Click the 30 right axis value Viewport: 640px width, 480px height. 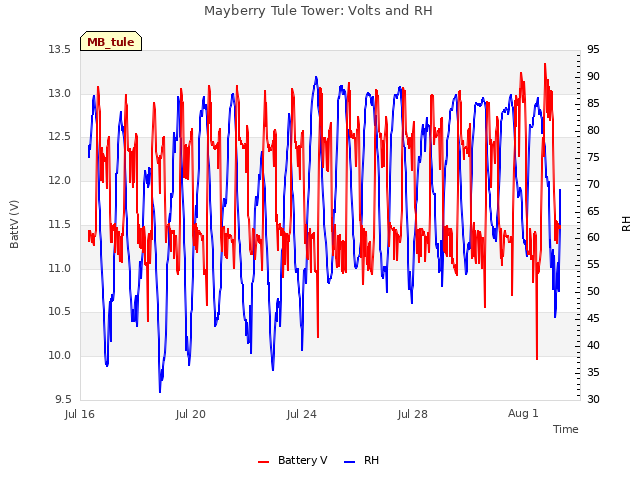tap(593, 399)
